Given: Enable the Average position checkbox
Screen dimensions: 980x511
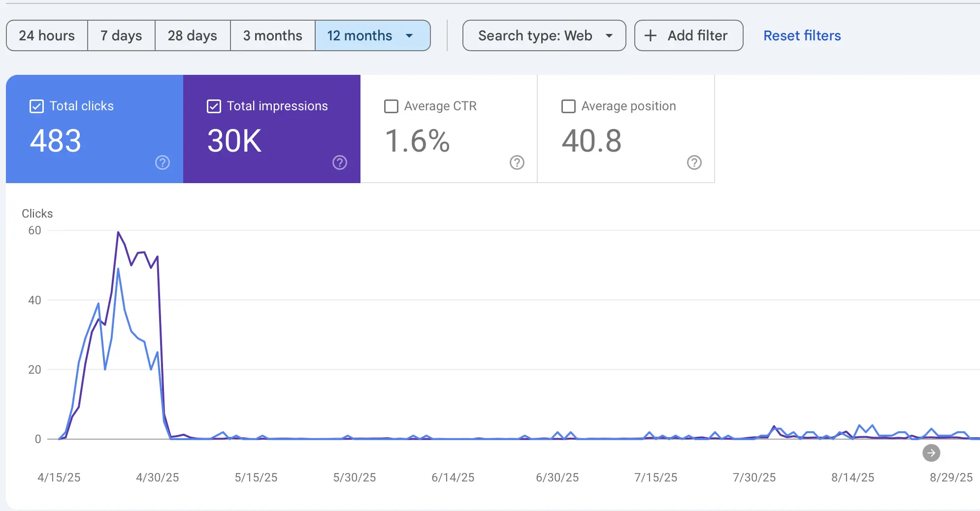Looking at the screenshot, I should (568, 106).
